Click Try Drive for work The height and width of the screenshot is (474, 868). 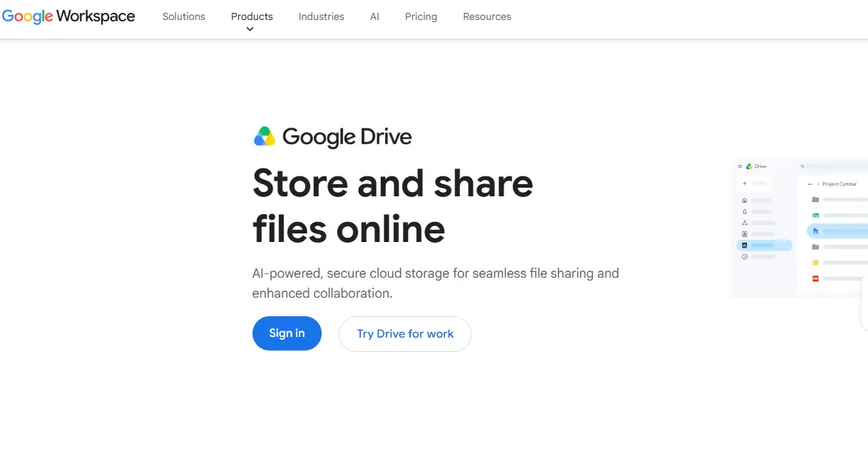(405, 334)
